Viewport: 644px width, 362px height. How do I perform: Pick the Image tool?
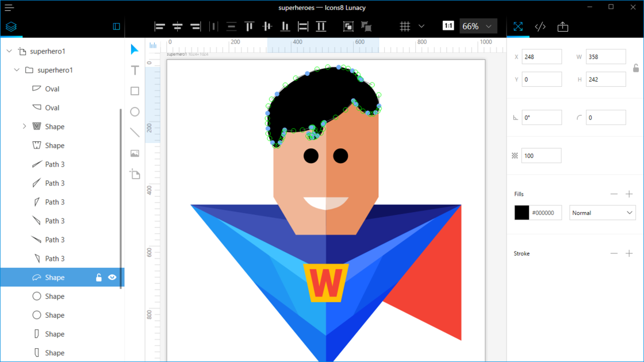tap(135, 153)
